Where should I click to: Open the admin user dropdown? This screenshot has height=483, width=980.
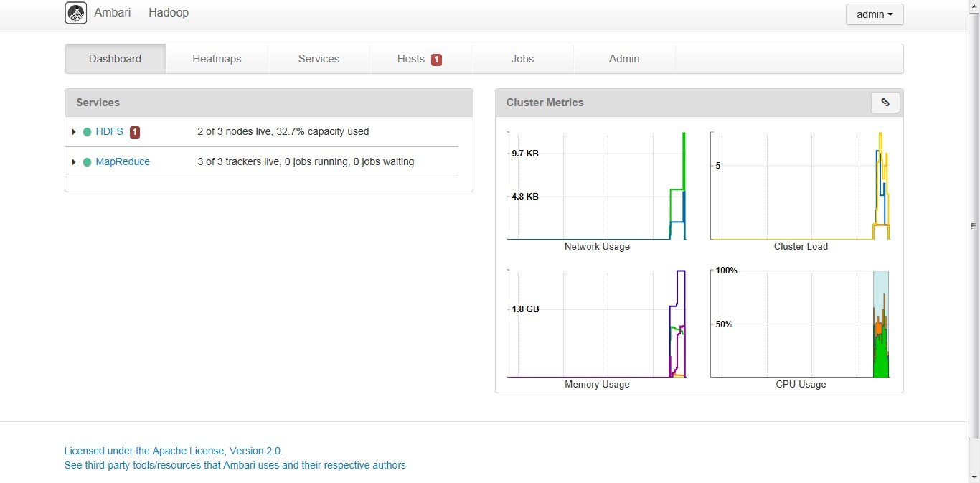(875, 14)
